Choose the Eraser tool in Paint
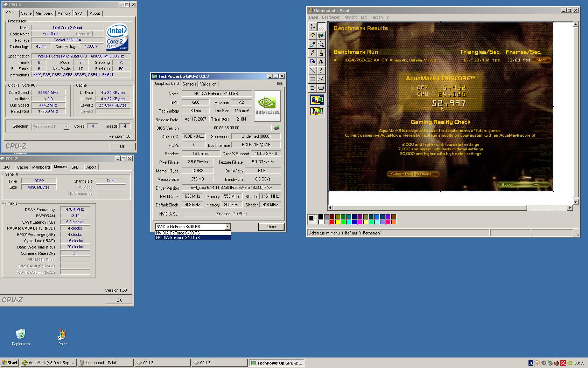The image size is (588, 368). [312, 35]
